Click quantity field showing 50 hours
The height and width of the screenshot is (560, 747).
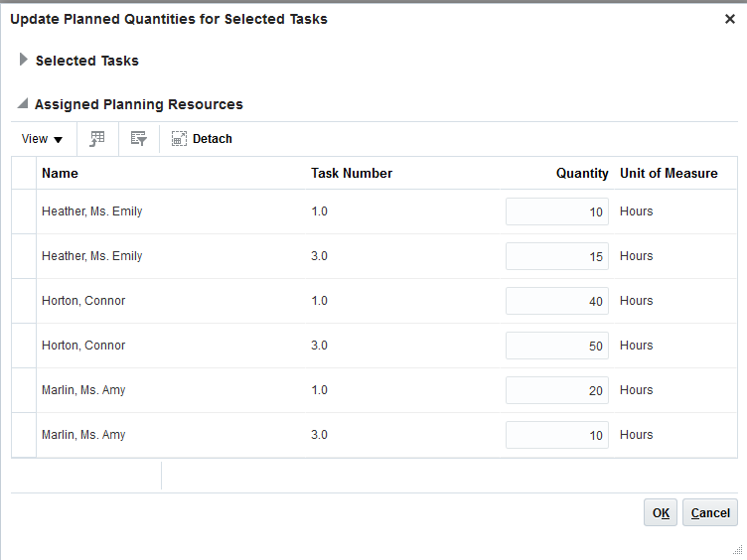pyautogui.click(x=556, y=346)
